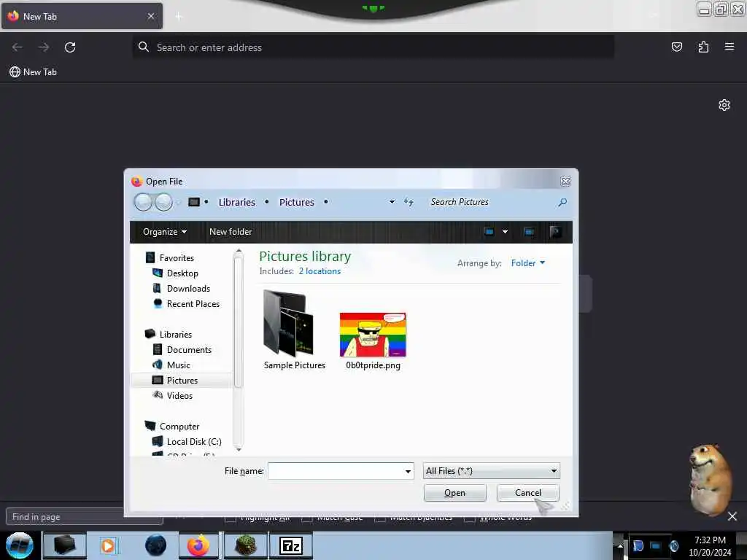Viewport: 747px width, 560px height.
Task: Open the Minecraft grass block taskbar icon
Action: (245, 545)
